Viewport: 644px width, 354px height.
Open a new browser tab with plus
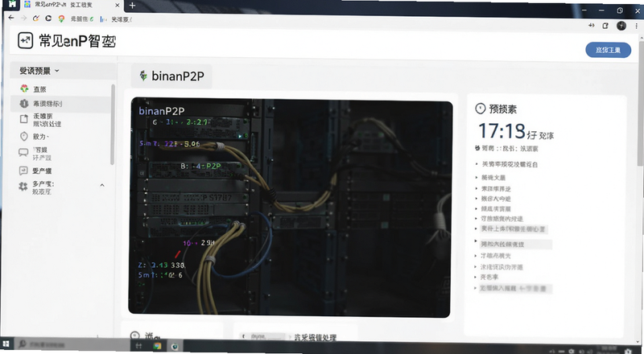coord(132,6)
